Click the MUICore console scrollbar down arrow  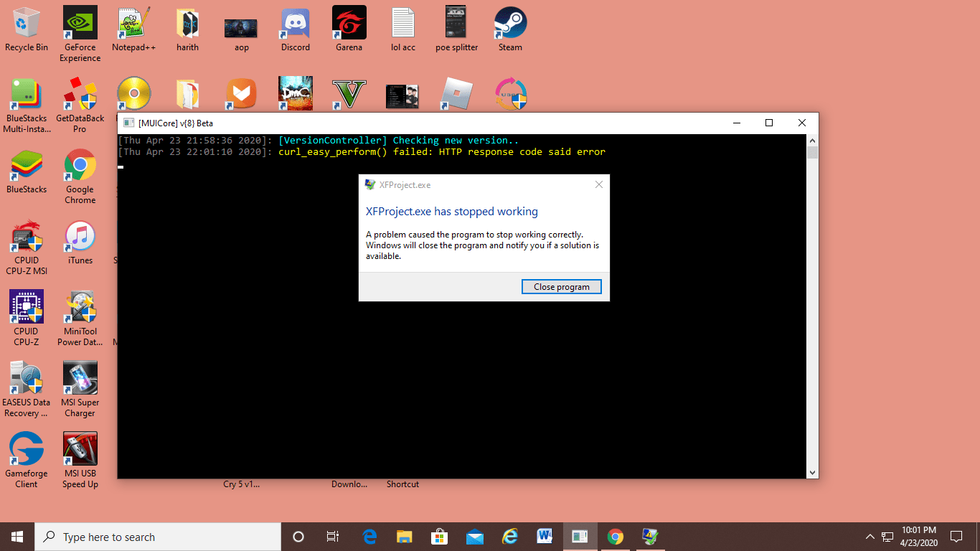click(x=812, y=473)
